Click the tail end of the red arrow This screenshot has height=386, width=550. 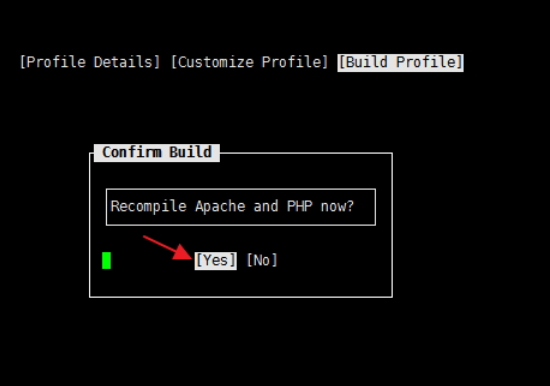tap(145, 238)
